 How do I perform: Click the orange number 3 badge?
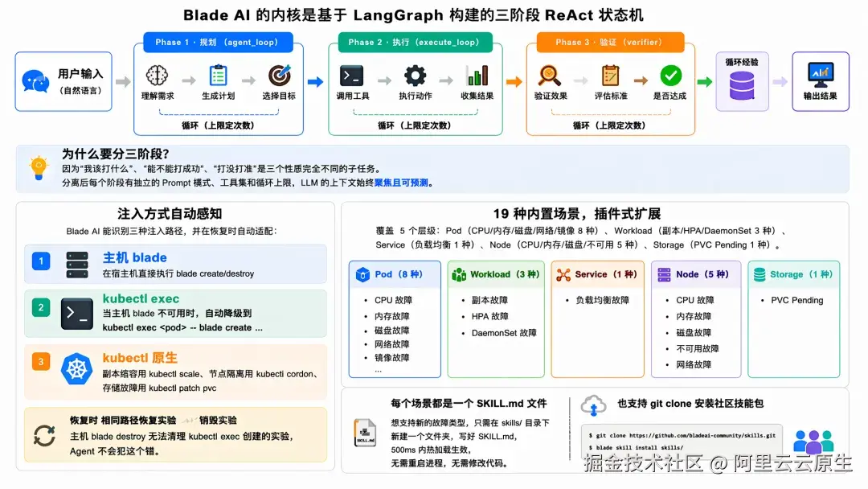click(x=41, y=362)
